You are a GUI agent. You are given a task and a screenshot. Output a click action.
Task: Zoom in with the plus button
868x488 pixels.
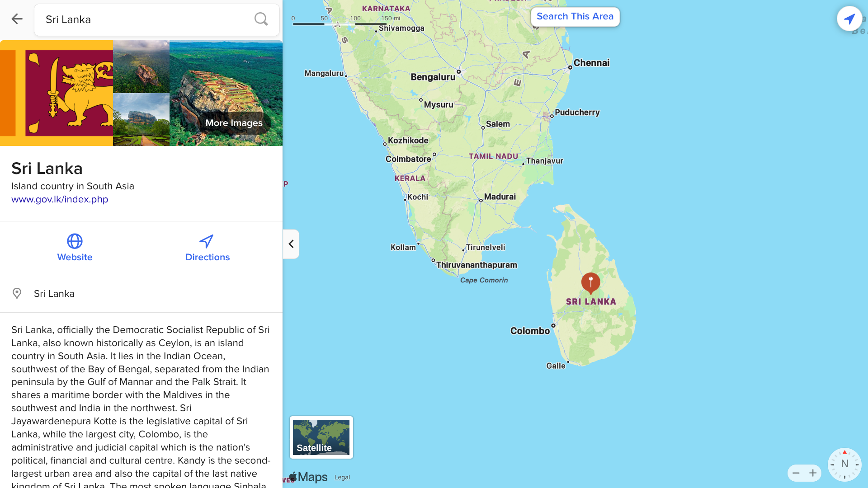[813, 473]
